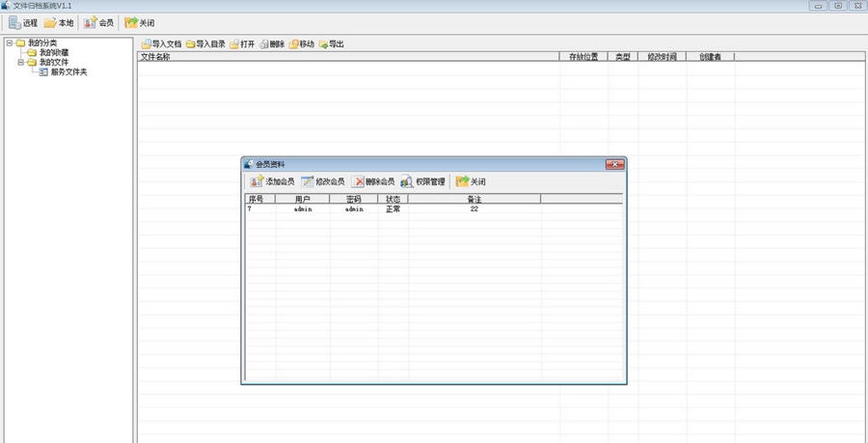
Task: Click the 文件归档系统 app title icon
Action: (5, 6)
